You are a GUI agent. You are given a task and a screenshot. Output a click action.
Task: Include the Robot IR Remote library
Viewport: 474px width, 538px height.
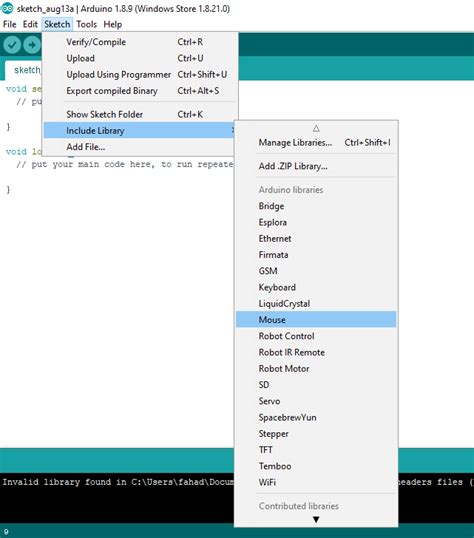[316, 352]
